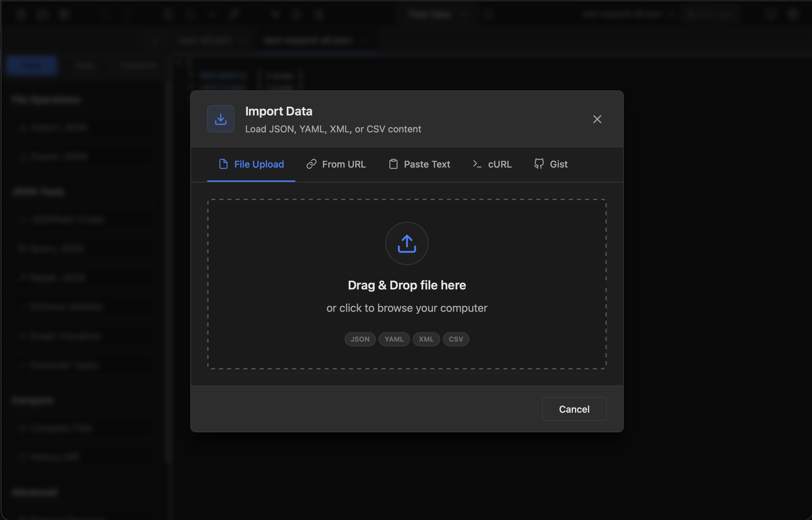
Task: Click the link icon beside From URL
Action: point(311,164)
